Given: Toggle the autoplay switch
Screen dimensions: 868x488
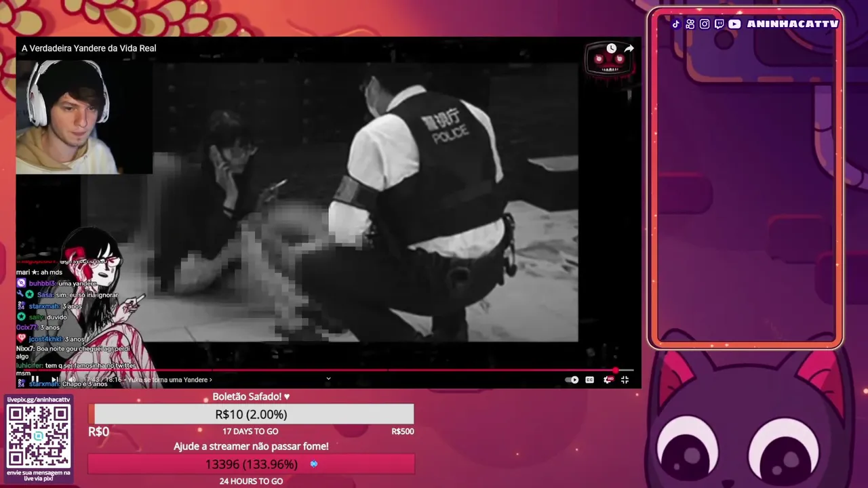Looking at the screenshot, I should [x=572, y=380].
